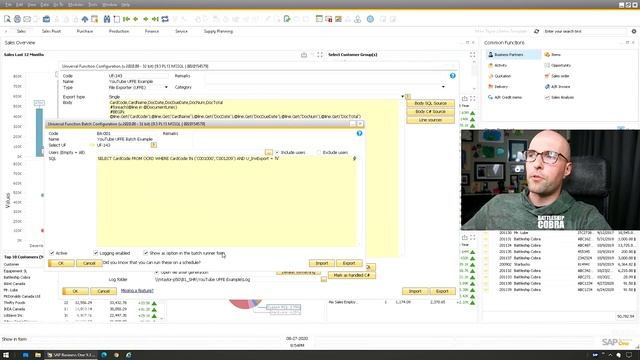640x360 pixels.
Task: Open the Category dropdown
Action: click(x=443, y=87)
